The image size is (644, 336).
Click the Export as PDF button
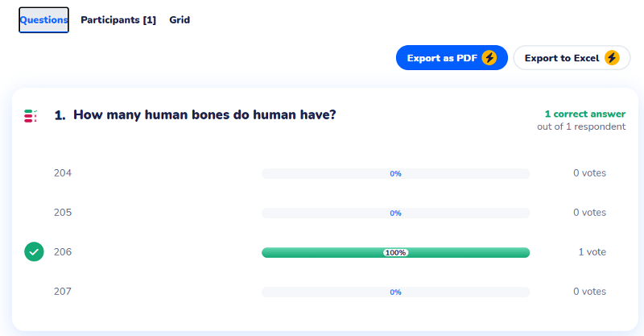pyautogui.click(x=451, y=58)
